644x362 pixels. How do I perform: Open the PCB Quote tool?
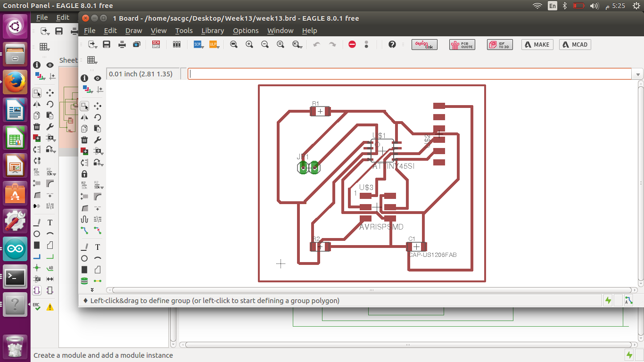click(462, 45)
